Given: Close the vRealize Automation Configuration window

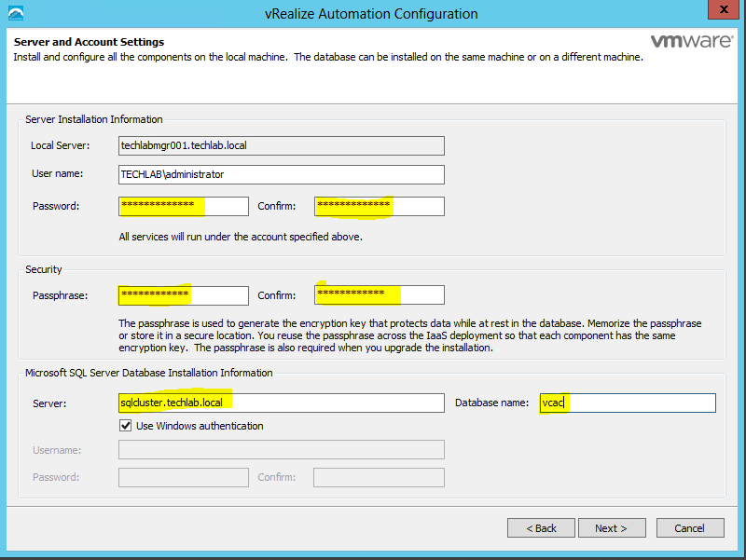Looking at the screenshot, I should click(x=724, y=9).
